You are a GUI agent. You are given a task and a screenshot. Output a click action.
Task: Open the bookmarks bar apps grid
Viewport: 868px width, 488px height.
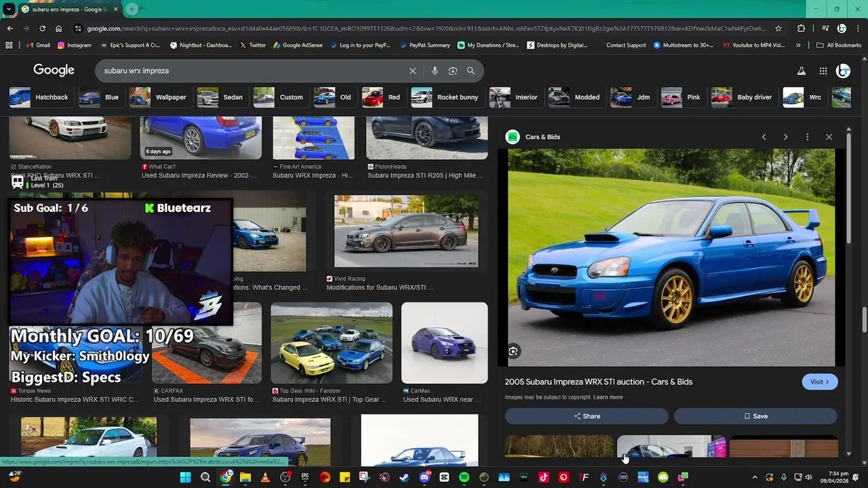(9, 45)
